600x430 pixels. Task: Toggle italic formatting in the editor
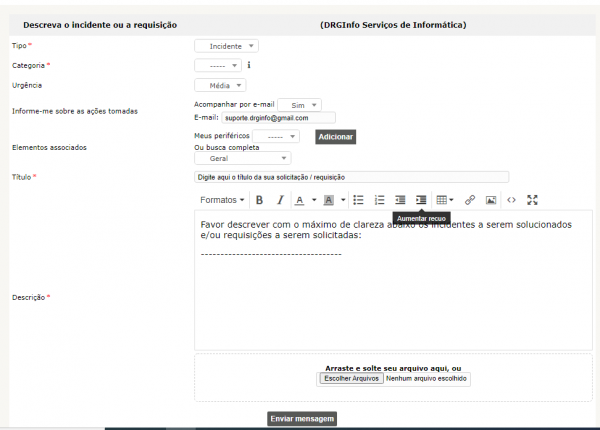pyautogui.click(x=280, y=200)
